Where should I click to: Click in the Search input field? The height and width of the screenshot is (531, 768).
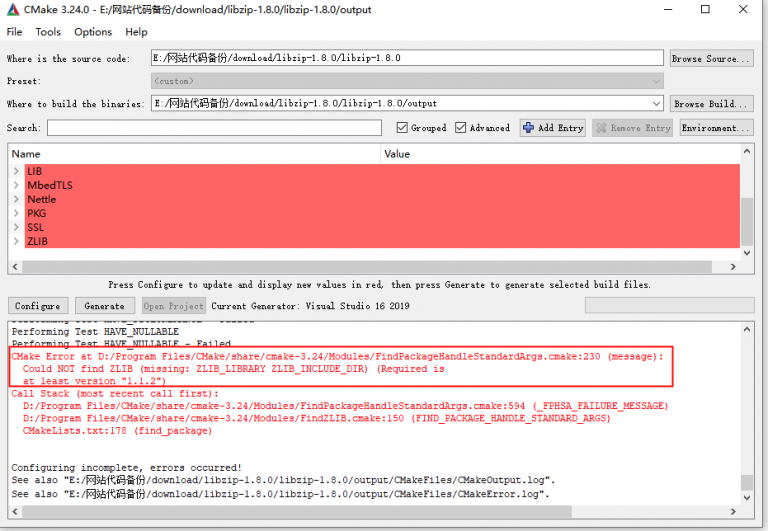[x=214, y=128]
